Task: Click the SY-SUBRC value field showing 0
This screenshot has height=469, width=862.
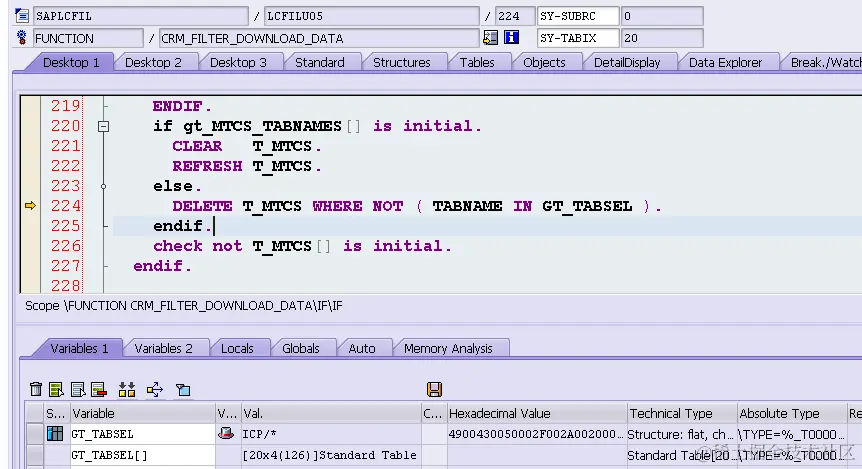Action: [662, 16]
